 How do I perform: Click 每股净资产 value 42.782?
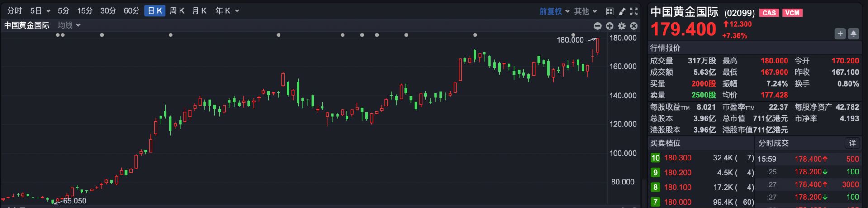click(x=847, y=107)
